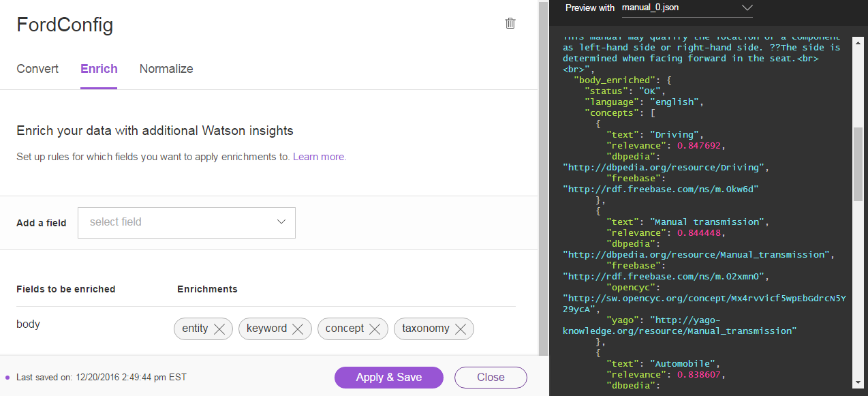Remove the concept enrichment tag
Viewport: 868px width, 396px height.
375,329
